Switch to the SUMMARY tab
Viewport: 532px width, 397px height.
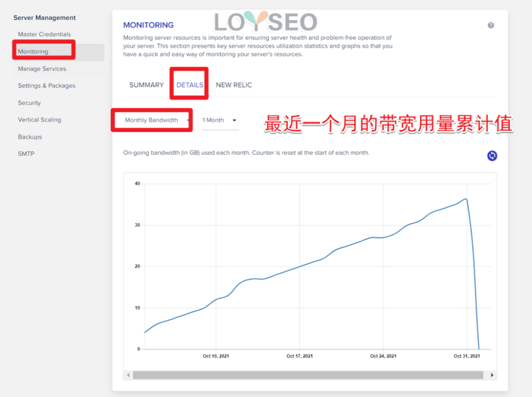pyautogui.click(x=147, y=85)
